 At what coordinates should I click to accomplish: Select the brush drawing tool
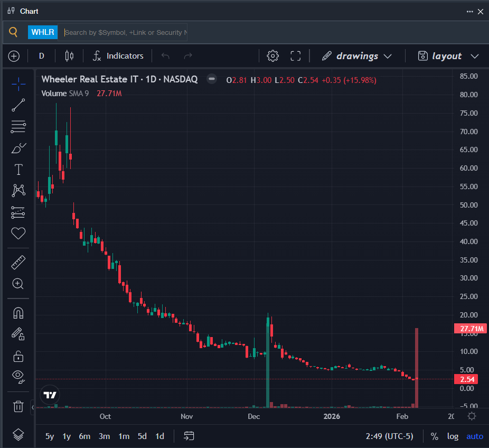point(18,148)
